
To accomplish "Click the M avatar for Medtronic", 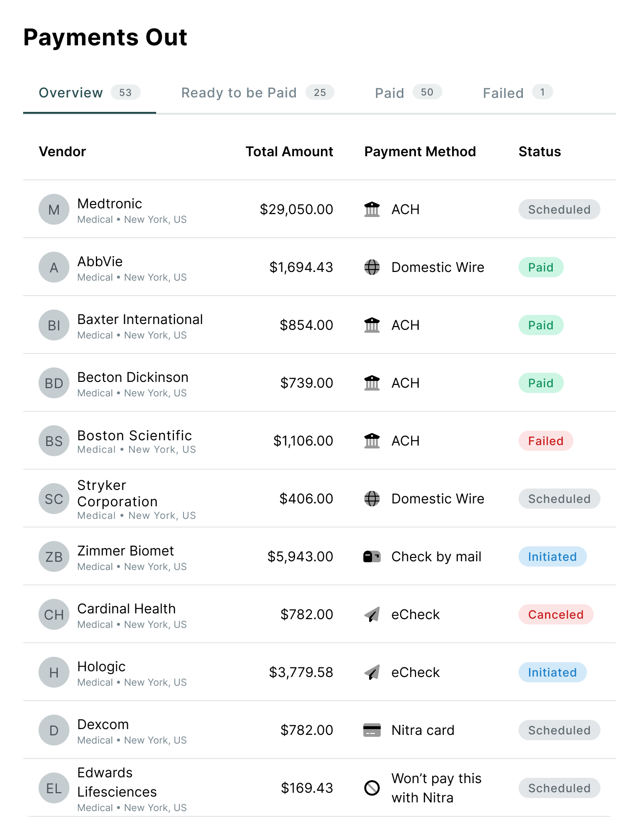I will coord(54,209).
